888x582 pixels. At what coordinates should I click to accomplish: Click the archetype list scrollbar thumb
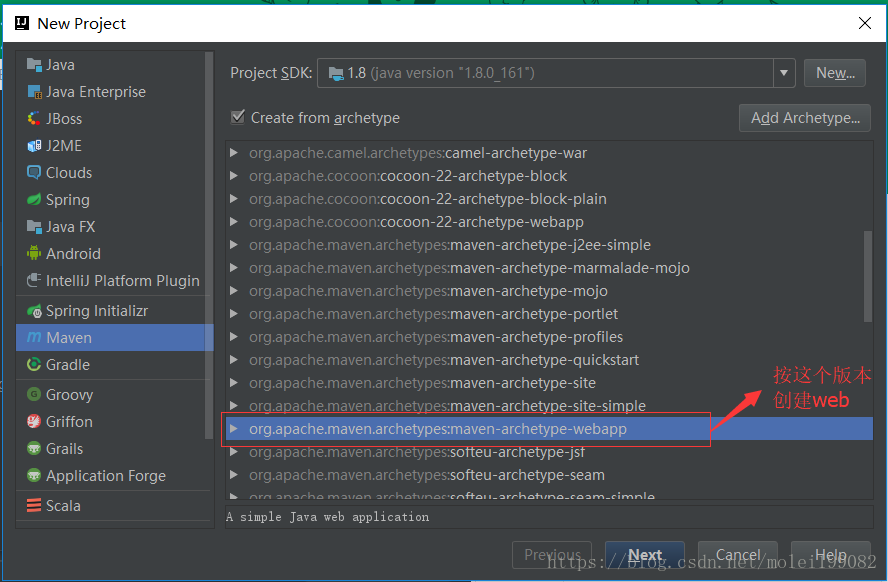(868, 276)
